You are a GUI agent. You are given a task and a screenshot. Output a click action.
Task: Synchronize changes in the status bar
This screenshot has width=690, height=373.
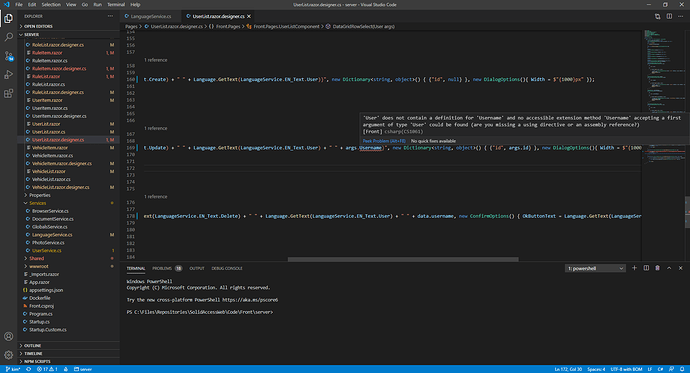pos(29,369)
